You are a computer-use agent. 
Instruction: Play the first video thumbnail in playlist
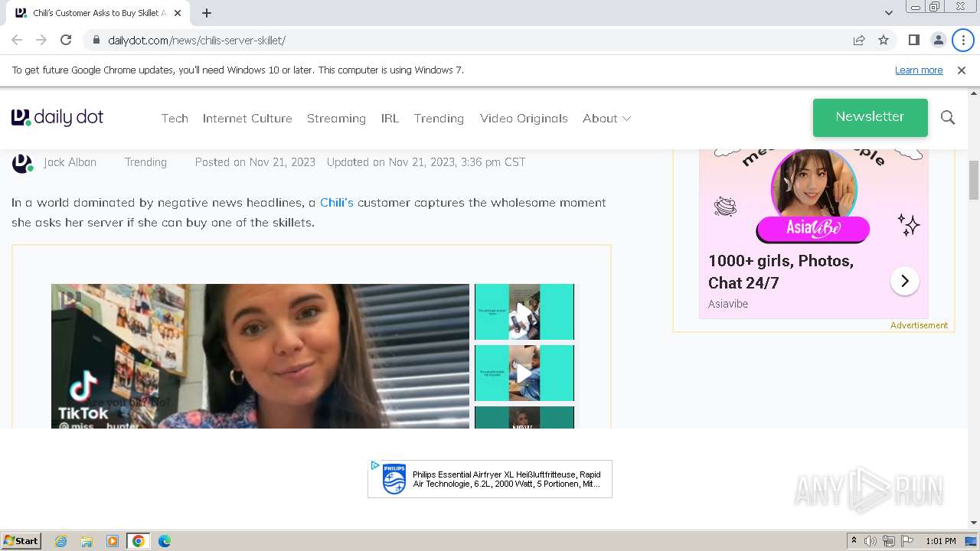tap(524, 311)
